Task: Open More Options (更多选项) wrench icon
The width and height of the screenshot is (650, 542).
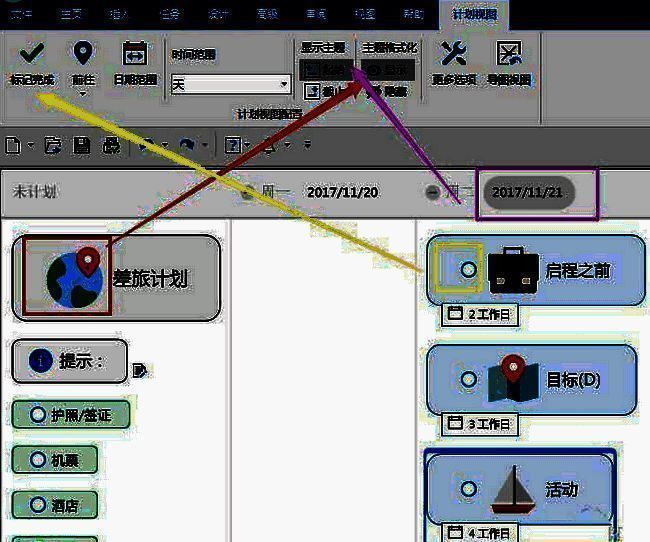Action: pos(454,53)
